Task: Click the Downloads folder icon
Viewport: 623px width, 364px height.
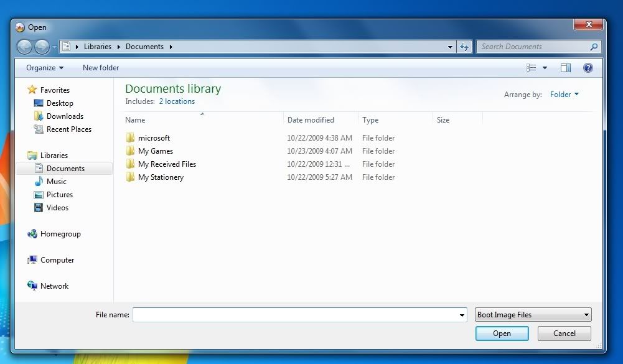Action: click(39, 116)
